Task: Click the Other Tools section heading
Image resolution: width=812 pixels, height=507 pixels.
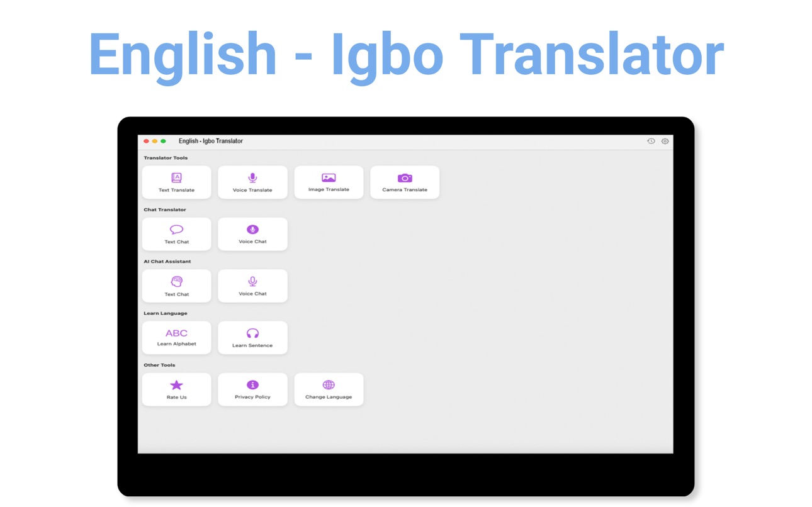Action: coord(159,365)
